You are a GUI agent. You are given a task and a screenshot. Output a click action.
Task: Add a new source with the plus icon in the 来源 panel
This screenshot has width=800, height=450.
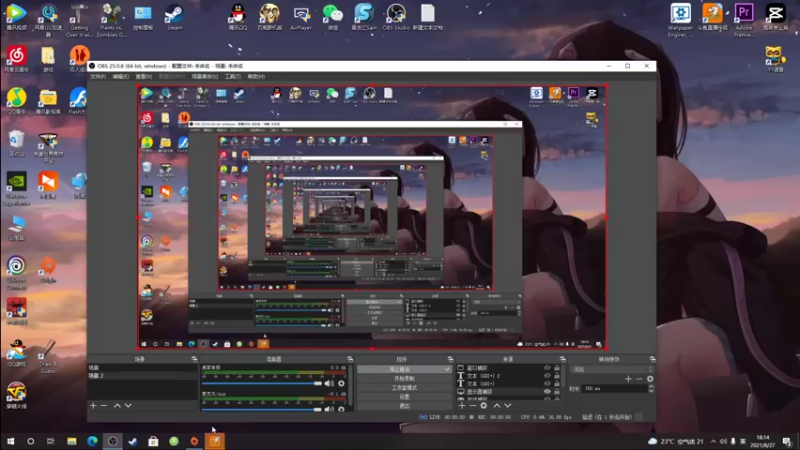(462, 406)
